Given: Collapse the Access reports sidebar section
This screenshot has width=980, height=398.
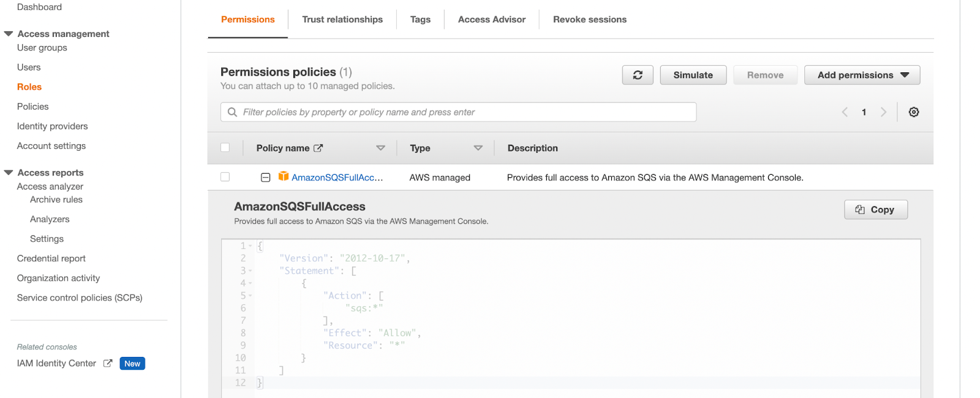Looking at the screenshot, I should (x=9, y=172).
